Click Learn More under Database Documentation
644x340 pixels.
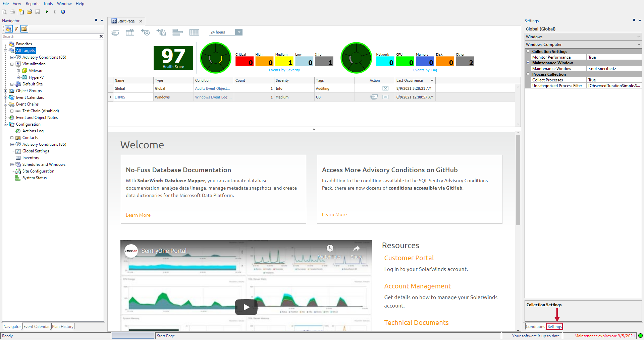click(x=138, y=215)
